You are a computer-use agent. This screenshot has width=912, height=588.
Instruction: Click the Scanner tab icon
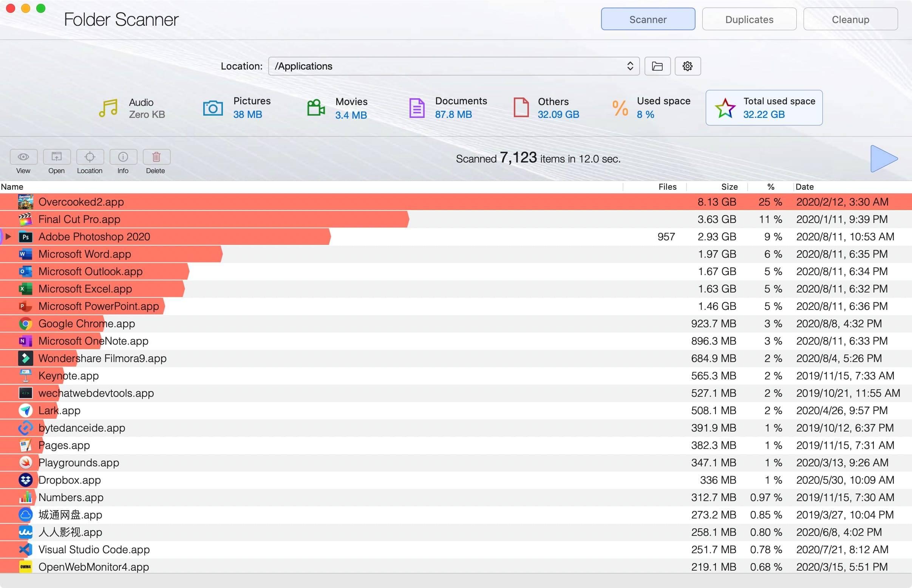[648, 19]
